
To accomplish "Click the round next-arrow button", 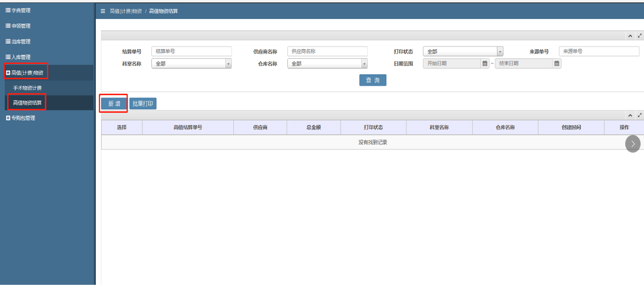I will 633,144.
